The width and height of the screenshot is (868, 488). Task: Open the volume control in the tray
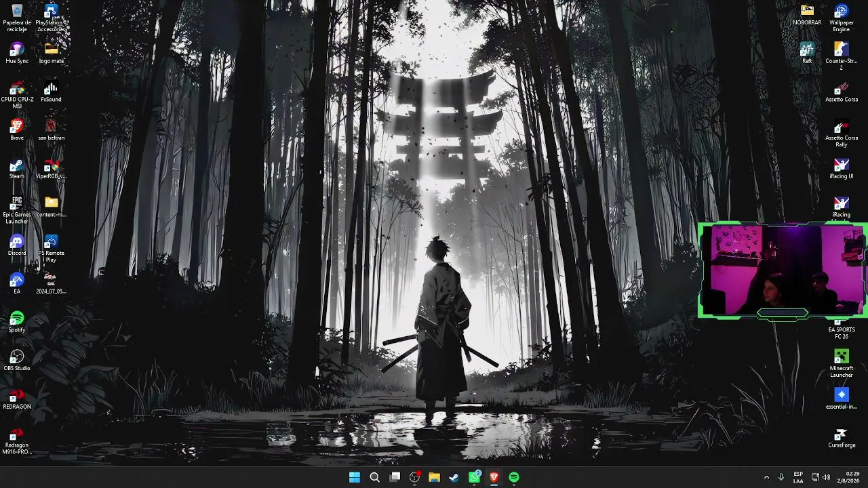(826, 477)
